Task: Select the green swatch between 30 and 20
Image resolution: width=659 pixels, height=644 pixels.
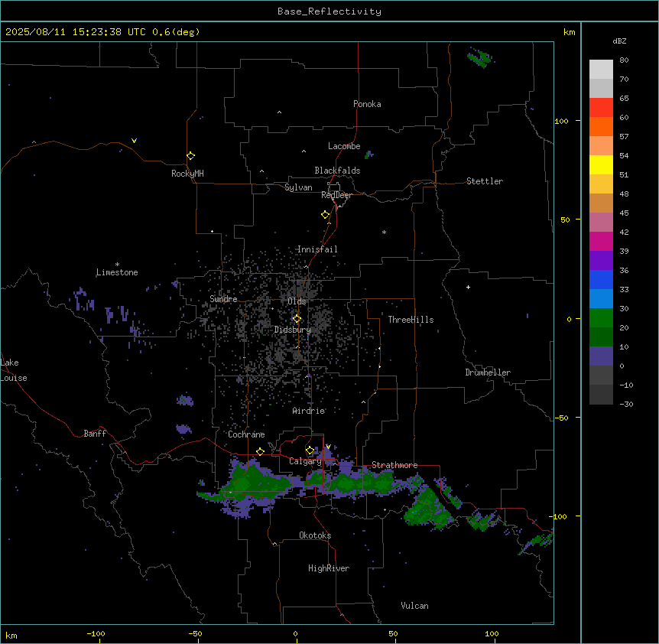Action: (x=601, y=318)
